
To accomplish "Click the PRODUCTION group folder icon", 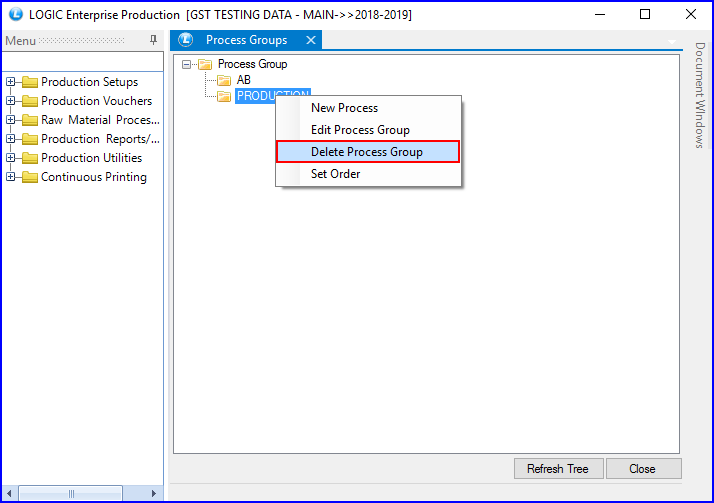I will coord(224,96).
